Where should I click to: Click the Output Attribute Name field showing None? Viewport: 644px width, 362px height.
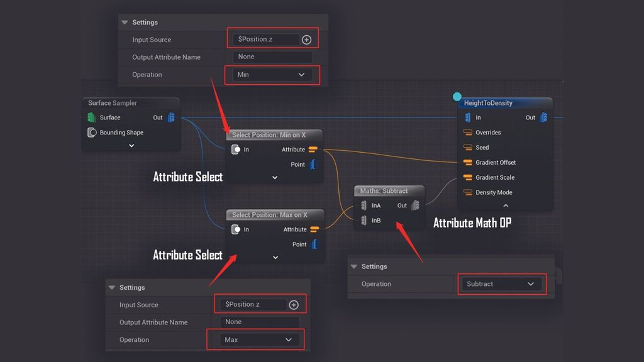click(x=272, y=57)
